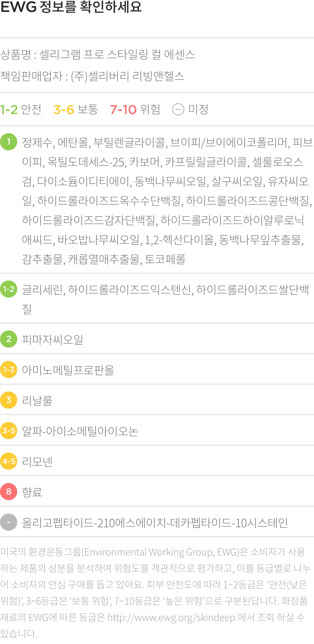The height and width of the screenshot is (644, 314).
Task: Click the gray undetermined dash badge
Action: (x=9, y=522)
